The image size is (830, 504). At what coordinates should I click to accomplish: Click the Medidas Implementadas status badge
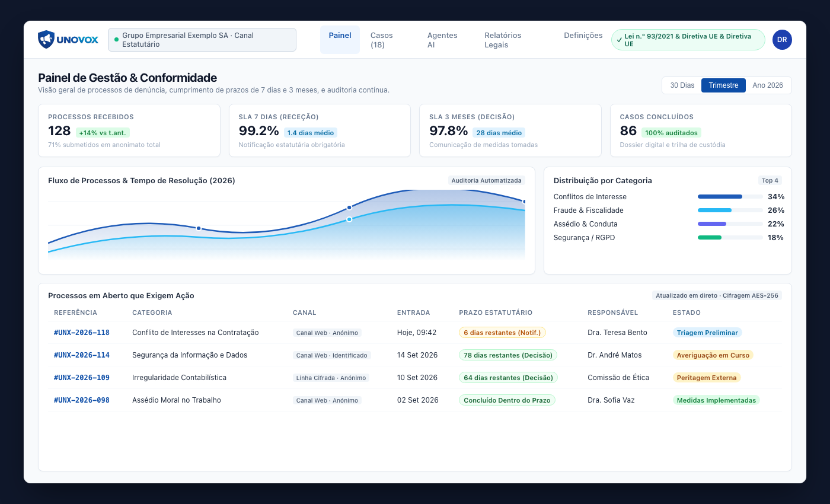(716, 400)
